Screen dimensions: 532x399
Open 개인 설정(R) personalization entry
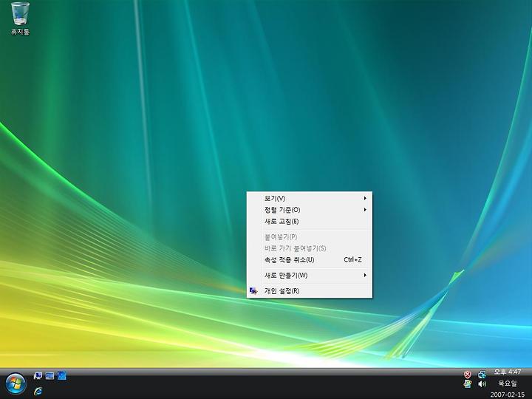tap(309, 291)
